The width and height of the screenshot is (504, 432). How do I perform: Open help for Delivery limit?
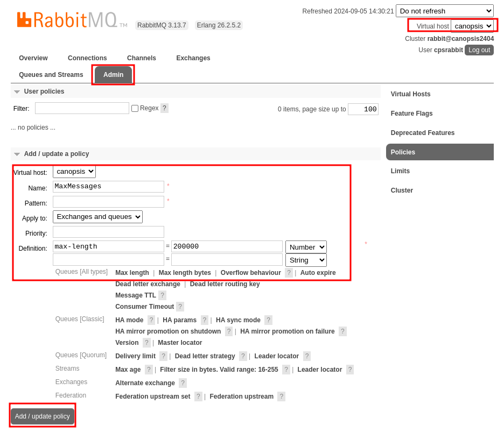tap(163, 356)
